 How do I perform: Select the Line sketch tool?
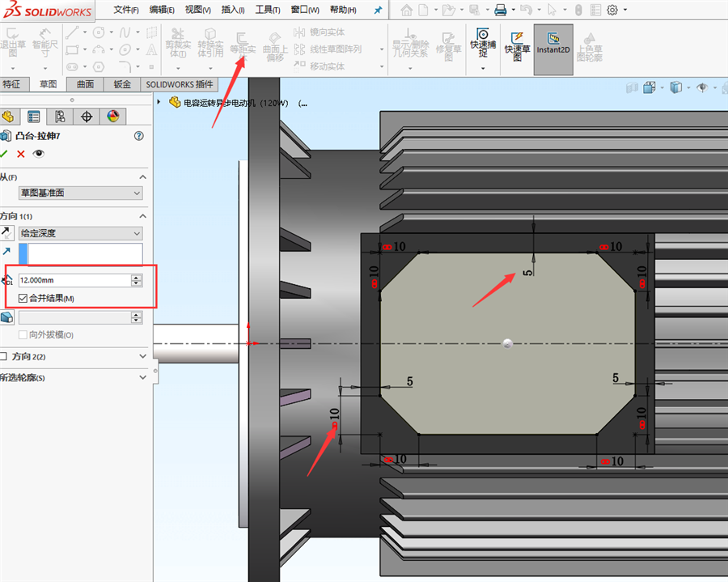tap(72, 32)
